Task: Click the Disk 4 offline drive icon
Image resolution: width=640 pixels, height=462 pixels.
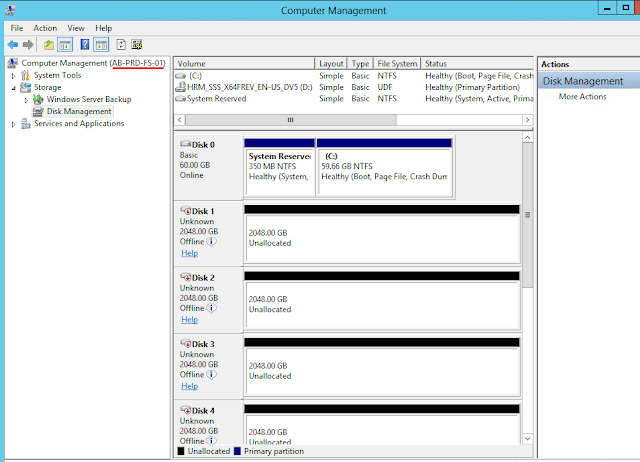Action: (186, 410)
